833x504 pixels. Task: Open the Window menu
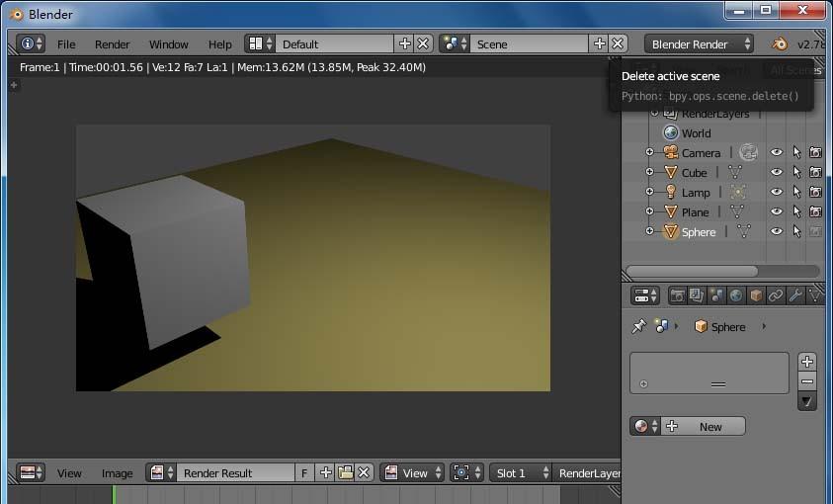(168, 44)
